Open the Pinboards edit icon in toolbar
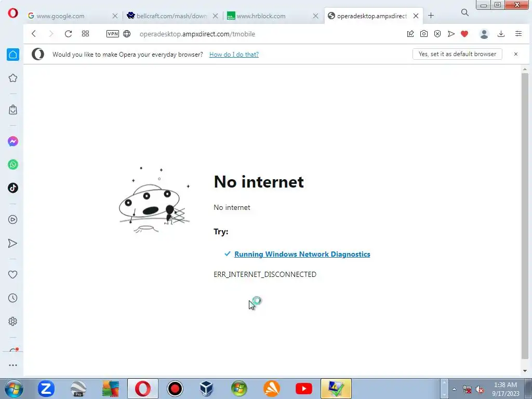 410,34
